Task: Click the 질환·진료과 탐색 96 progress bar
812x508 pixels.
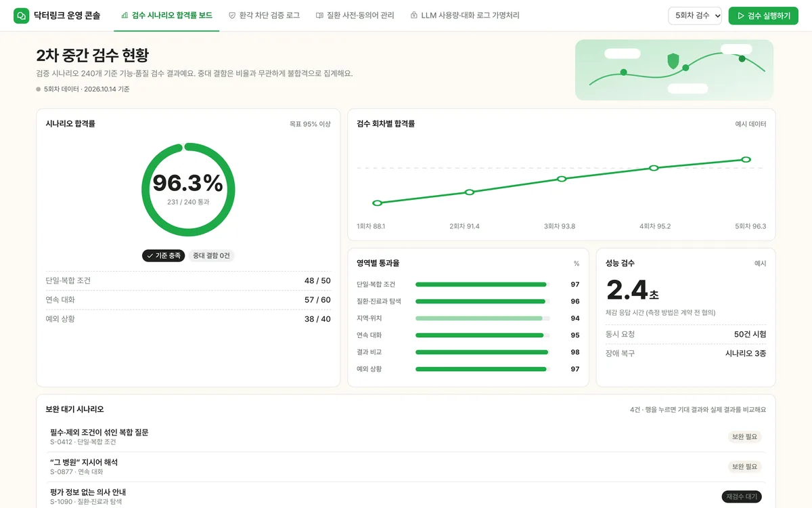Action: (x=482, y=301)
